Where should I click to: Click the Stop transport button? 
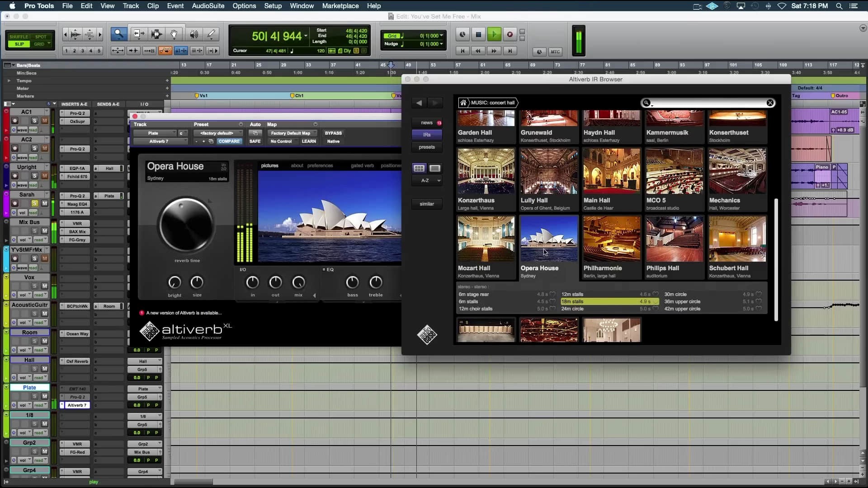(478, 34)
